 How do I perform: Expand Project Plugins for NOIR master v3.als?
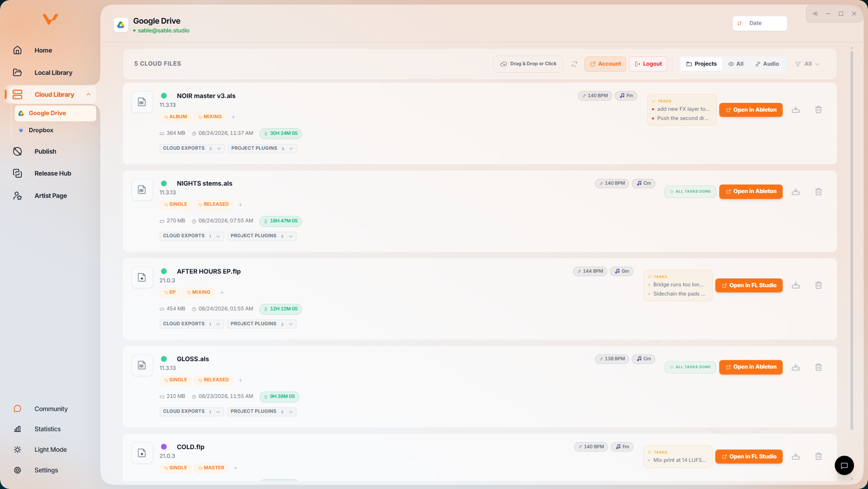(x=262, y=148)
